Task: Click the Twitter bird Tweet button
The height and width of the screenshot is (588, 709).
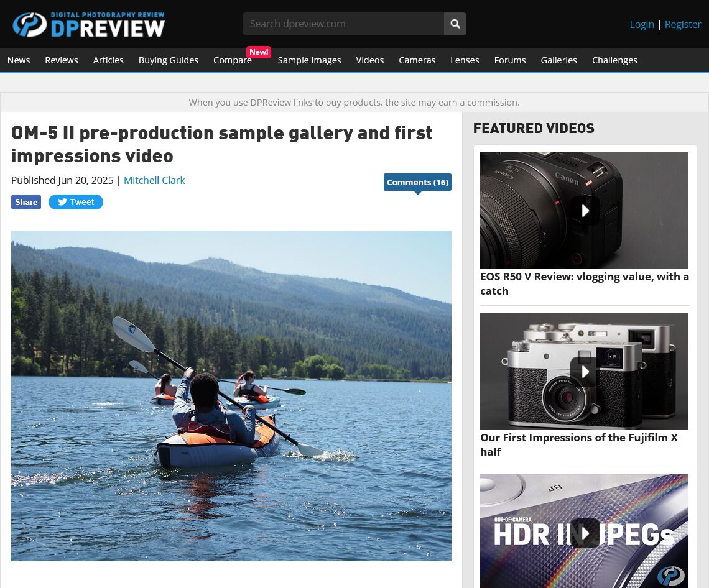Action: click(75, 202)
